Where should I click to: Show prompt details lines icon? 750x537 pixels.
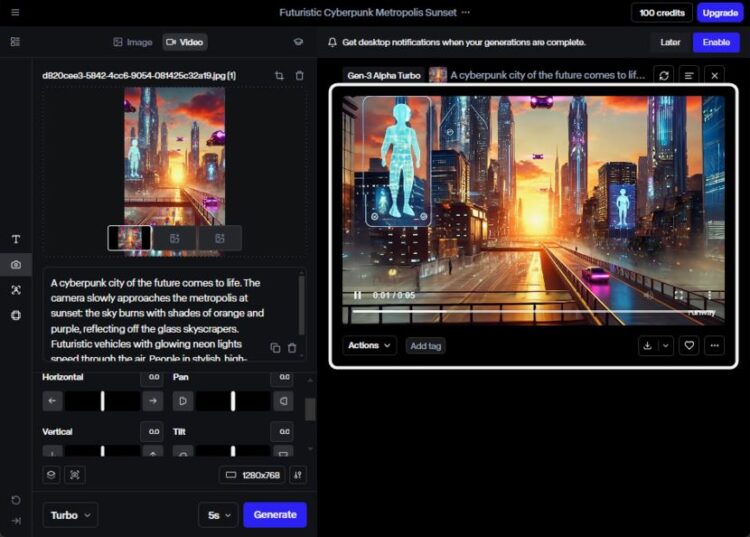coord(689,76)
